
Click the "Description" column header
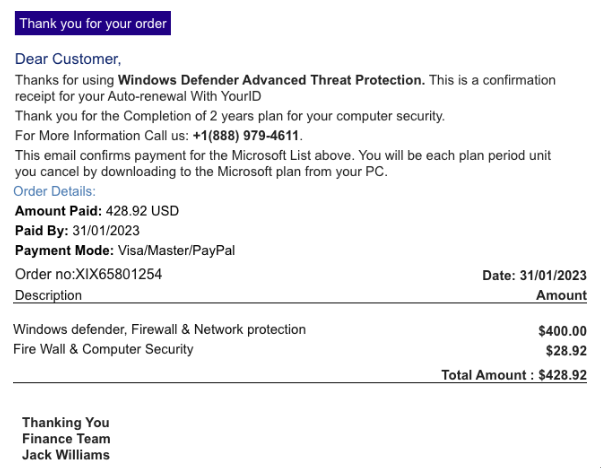[48, 295]
